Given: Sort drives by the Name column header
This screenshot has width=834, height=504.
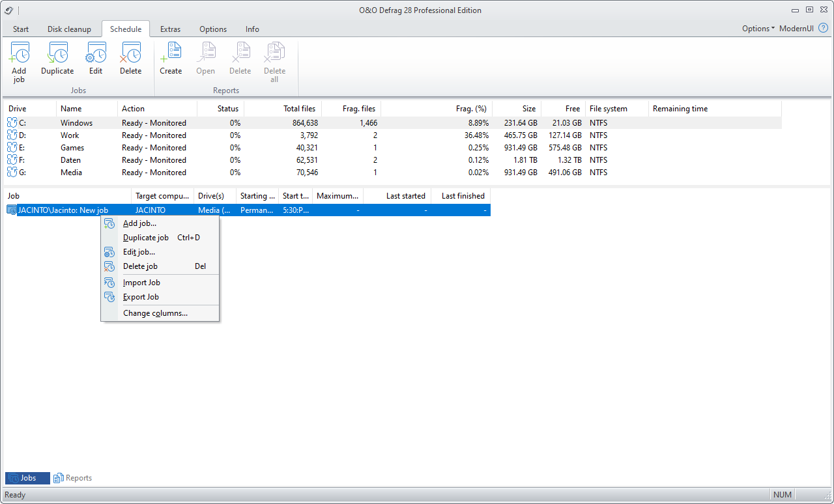Looking at the screenshot, I should pos(87,109).
